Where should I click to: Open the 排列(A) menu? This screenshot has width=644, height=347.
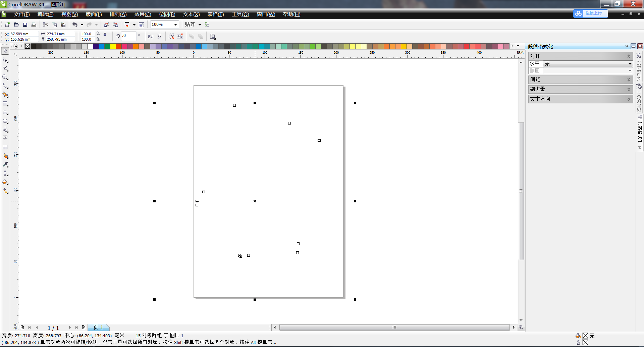118,14
